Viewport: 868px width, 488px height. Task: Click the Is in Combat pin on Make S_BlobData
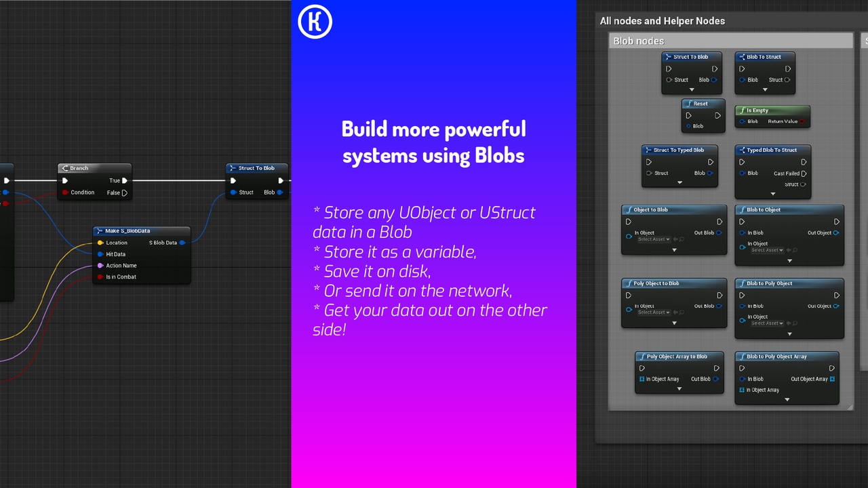click(x=100, y=277)
